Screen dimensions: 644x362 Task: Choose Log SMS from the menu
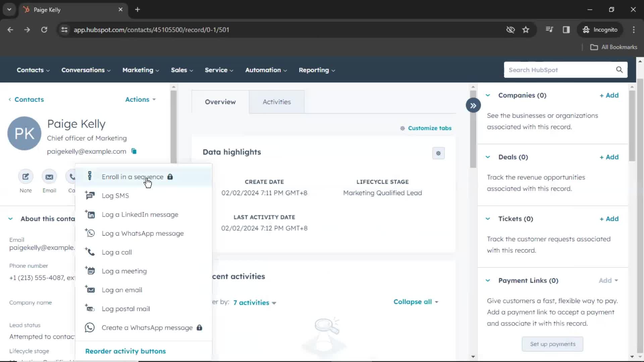144,195
